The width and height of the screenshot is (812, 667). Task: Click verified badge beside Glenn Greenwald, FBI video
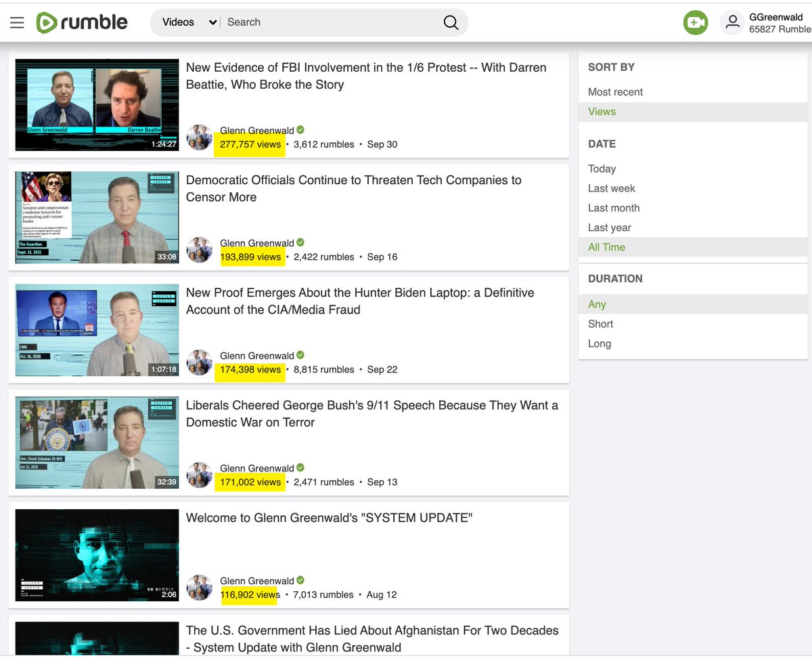[300, 130]
